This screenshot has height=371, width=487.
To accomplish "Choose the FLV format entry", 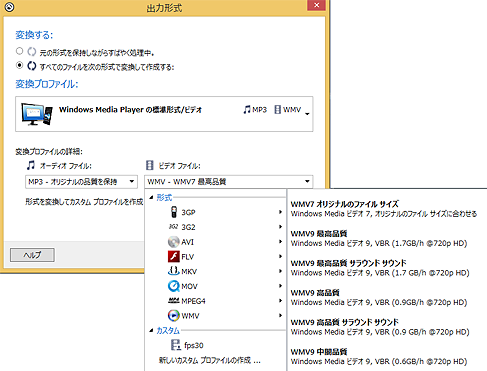I will pos(216,257).
